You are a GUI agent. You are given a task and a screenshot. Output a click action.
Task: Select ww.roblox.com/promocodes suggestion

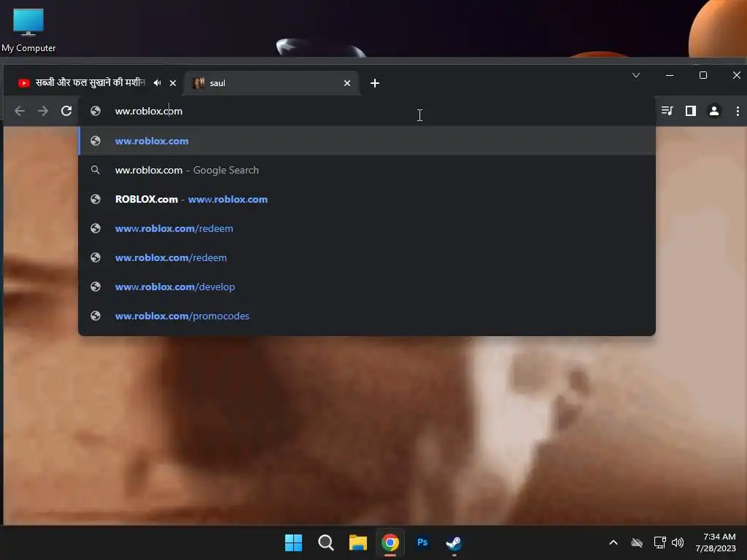[x=367, y=316]
